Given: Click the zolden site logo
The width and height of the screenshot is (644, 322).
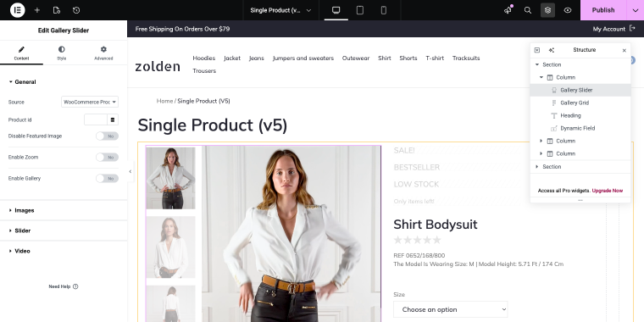Looking at the screenshot, I should point(158,66).
